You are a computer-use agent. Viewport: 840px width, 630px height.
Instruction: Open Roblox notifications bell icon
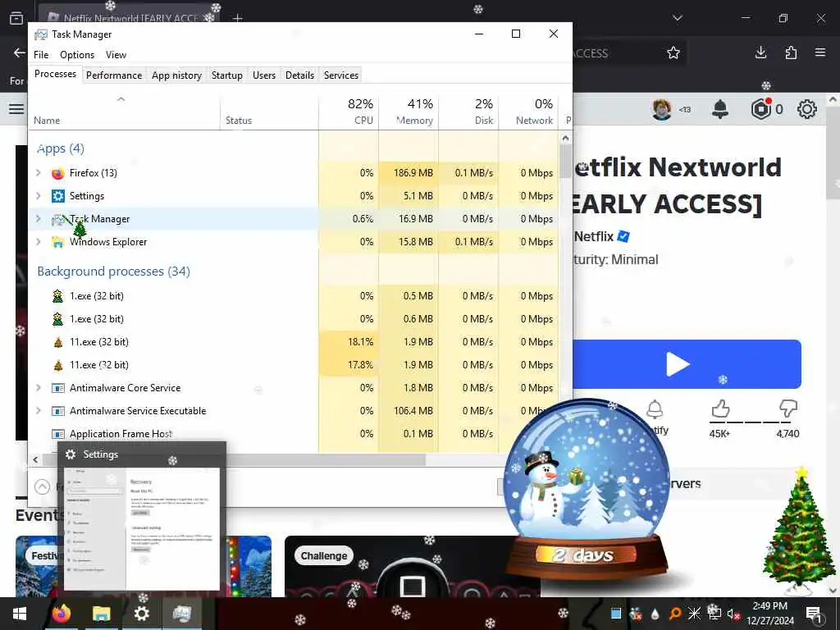coord(720,109)
